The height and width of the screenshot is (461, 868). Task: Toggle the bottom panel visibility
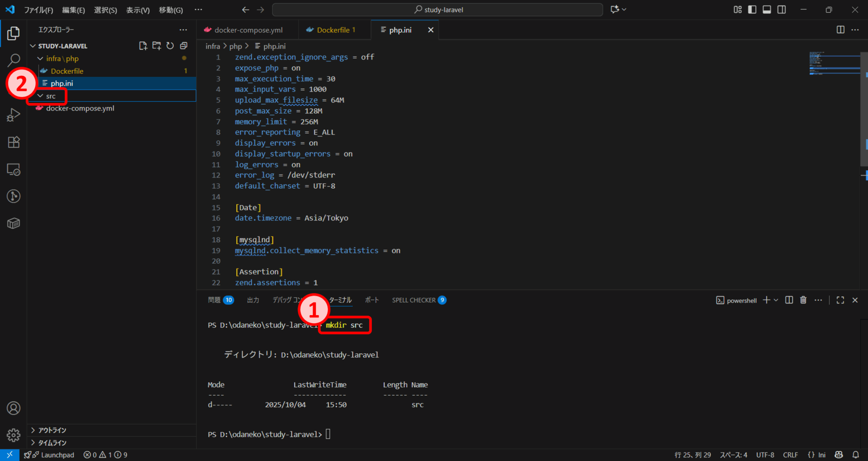click(767, 9)
